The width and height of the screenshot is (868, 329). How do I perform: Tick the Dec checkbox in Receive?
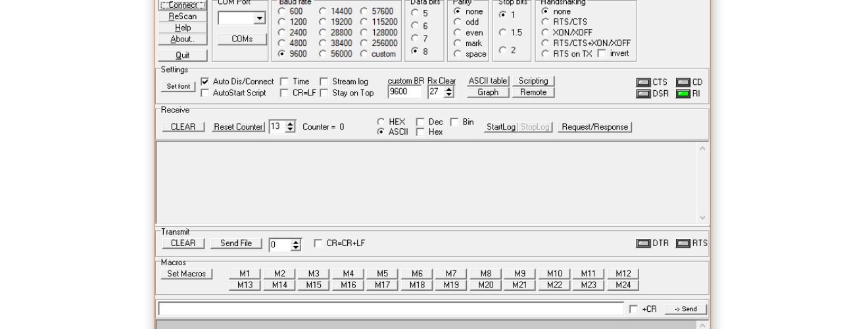point(420,122)
